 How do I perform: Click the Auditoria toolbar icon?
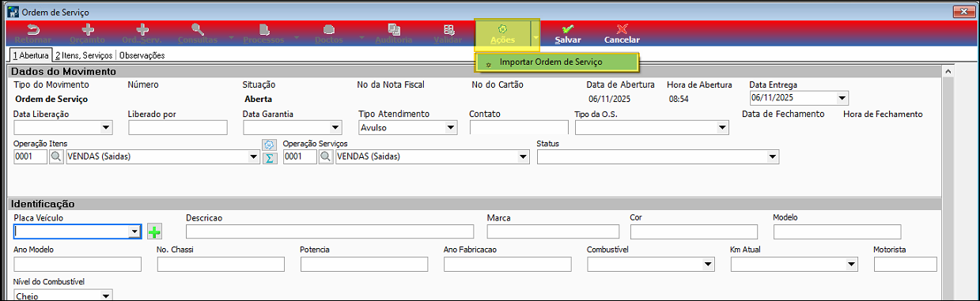tap(393, 33)
